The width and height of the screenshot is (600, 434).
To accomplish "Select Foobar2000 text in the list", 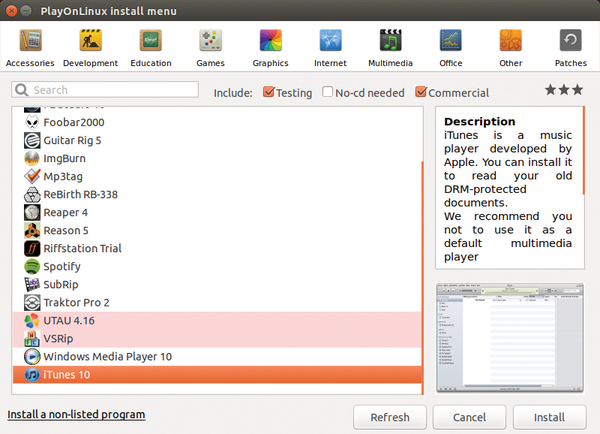I will coord(74,122).
